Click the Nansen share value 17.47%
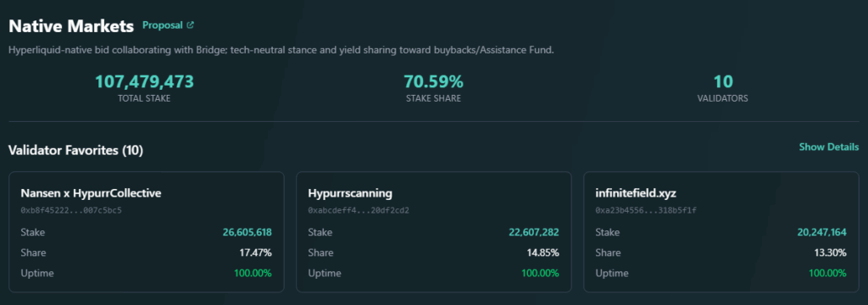The height and width of the screenshot is (305, 868). (256, 253)
